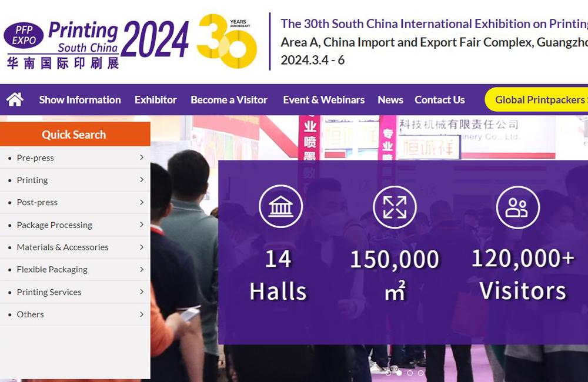Expand the Package Processing chevron
The image size is (588, 382).
point(142,224)
